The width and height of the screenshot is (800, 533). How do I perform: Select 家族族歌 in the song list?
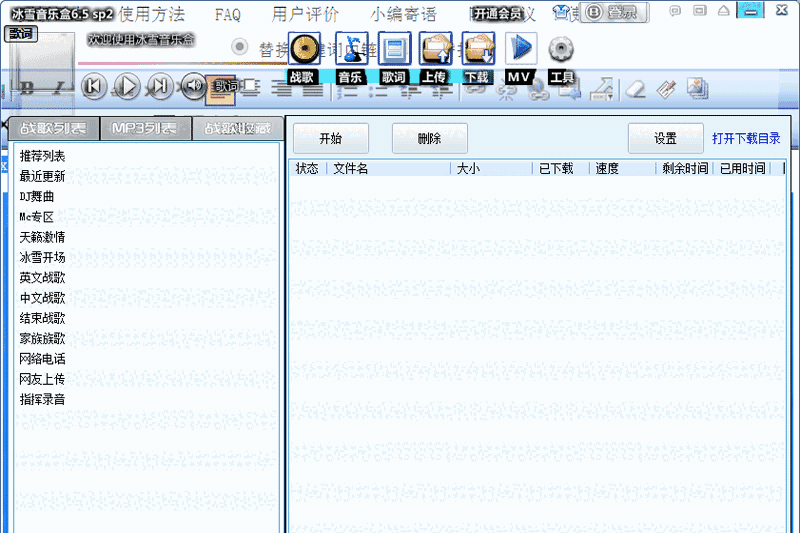(42, 339)
